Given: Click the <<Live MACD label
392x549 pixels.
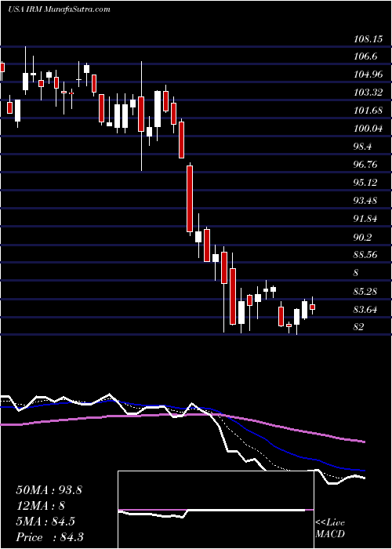Looking at the screenshot, I should [x=330, y=528].
